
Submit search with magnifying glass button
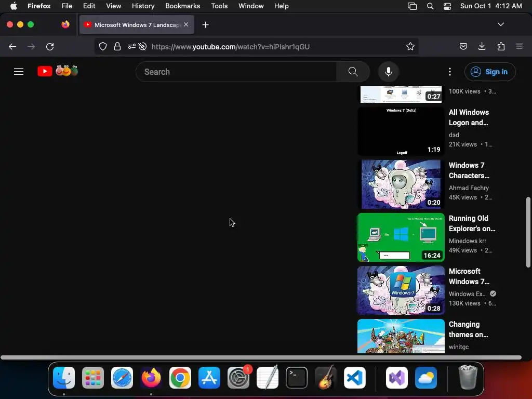point(353,72)
